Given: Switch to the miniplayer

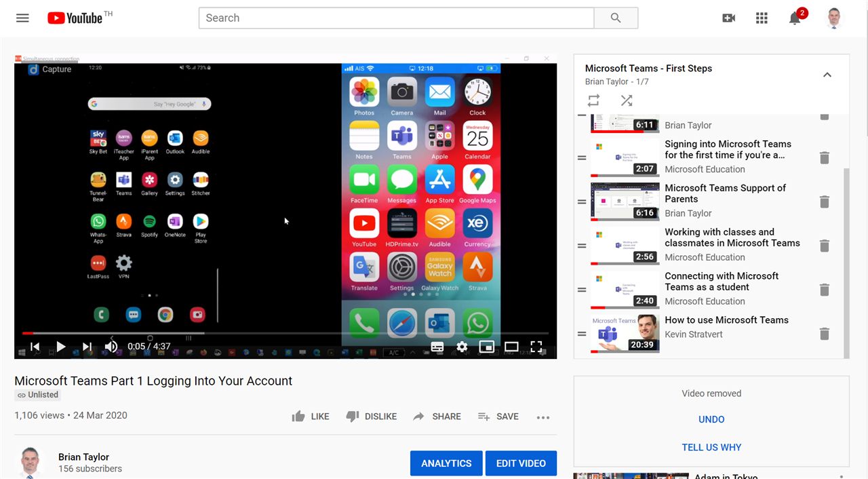Looking at the screenshot, I should [x=487, y=347].
